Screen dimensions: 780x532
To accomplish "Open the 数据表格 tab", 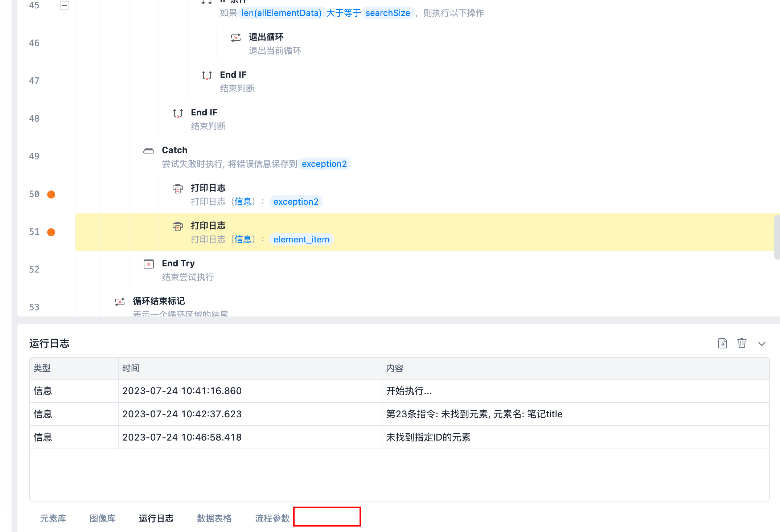I will click(214, 519).
